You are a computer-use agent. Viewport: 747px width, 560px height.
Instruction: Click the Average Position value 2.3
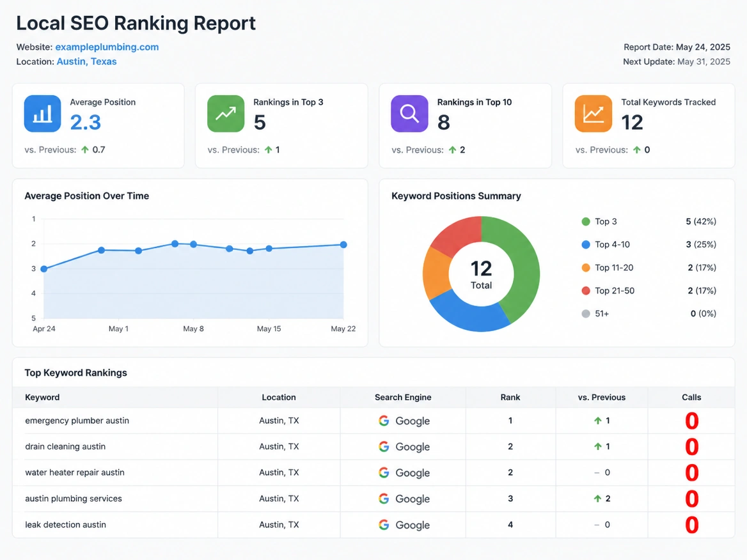[x=86, y=122]
